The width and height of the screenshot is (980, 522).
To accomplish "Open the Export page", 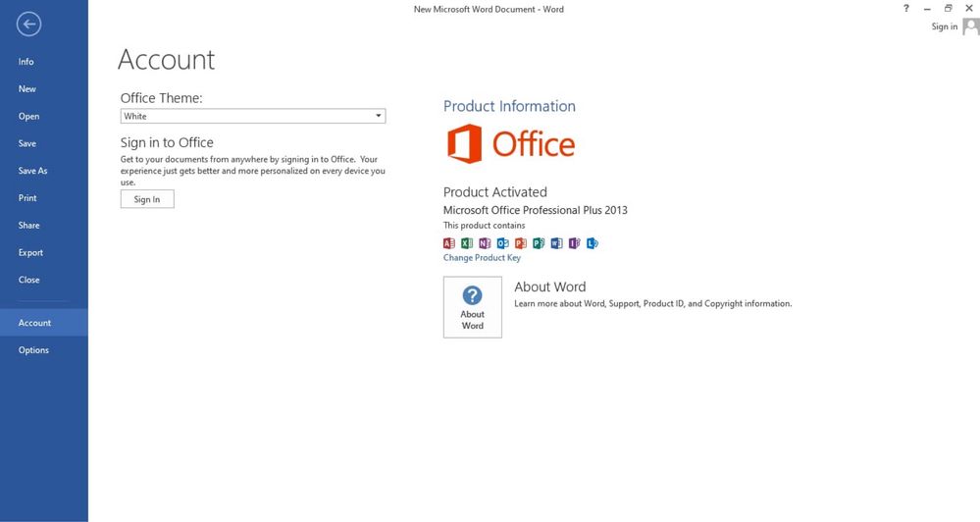I will click(44, 252).
